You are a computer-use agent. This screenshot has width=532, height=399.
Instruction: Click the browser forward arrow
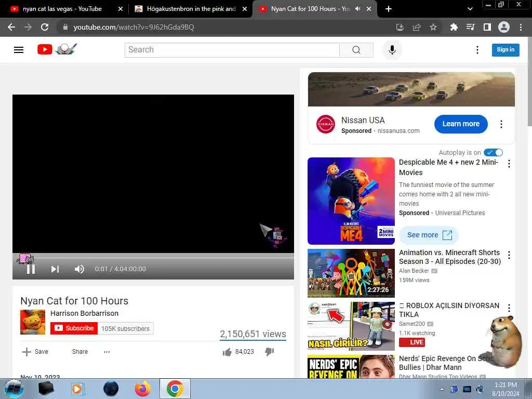click(x=28, y=27)
